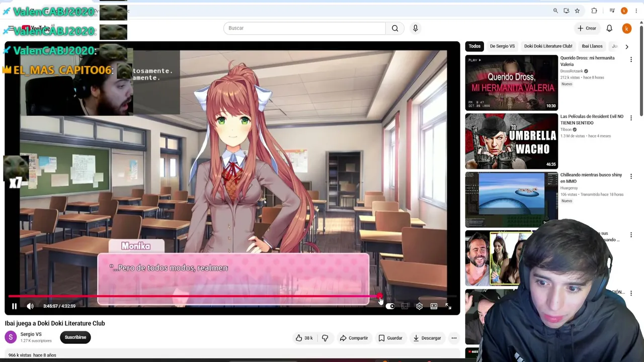The height and width of the screenshot is (362, 644).
Task: Open title 'Querido Dross: mi hermanita Valeria'
Action: coord(587,61)
